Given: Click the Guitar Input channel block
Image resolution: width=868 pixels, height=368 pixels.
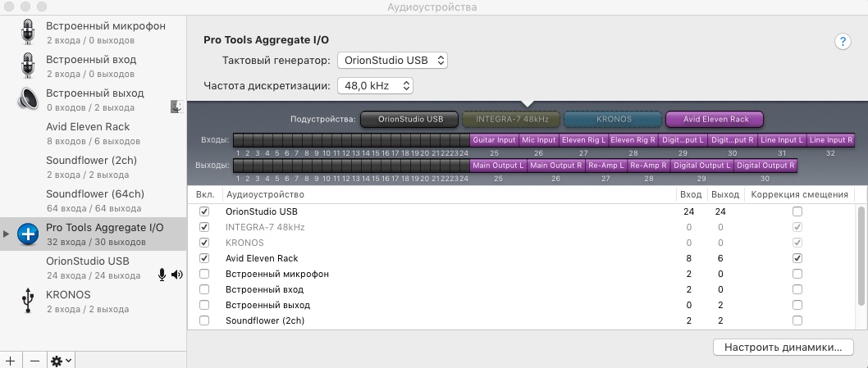Looking at the screenshot, I should 495,140.
